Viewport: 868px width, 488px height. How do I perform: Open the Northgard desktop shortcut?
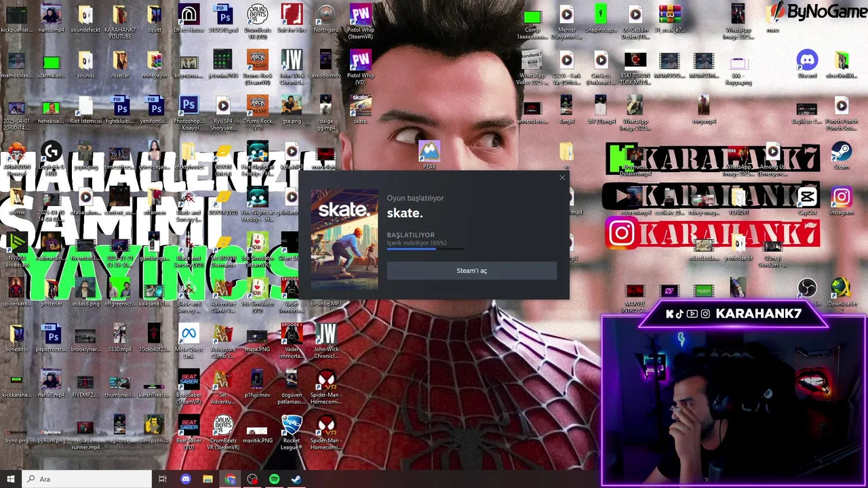click(326, 19)
